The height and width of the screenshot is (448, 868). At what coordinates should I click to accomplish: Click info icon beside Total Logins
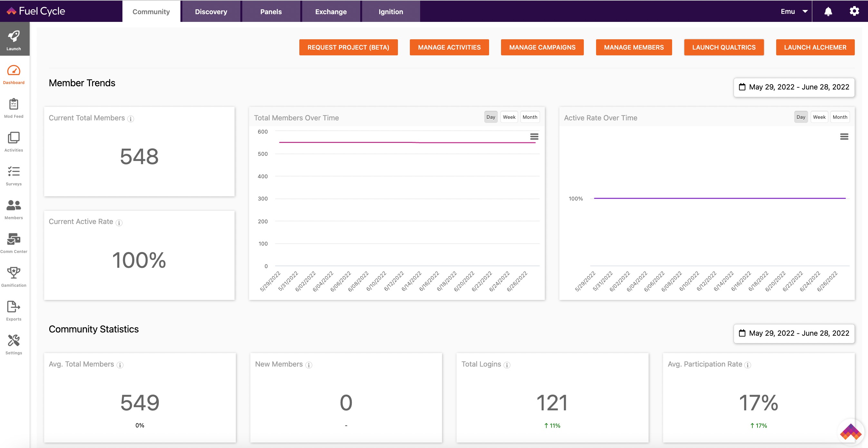507,365
